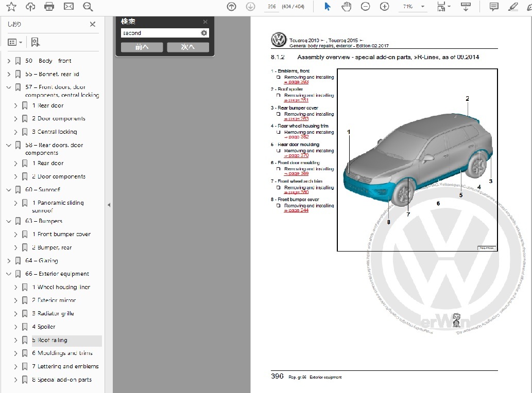Follow page link under Rear bumper cover

[x=296, y=119]
